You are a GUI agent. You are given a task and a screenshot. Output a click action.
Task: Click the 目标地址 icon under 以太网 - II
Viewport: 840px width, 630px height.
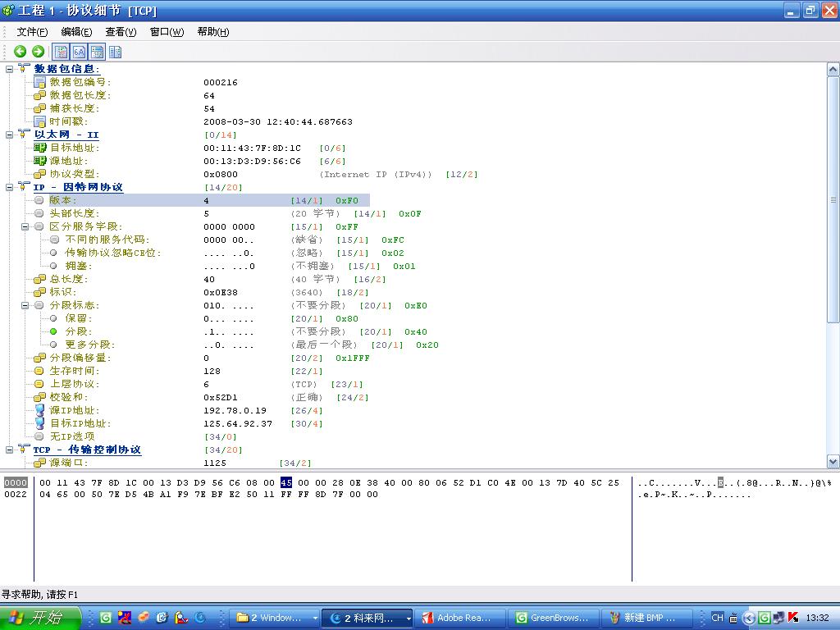39,148
